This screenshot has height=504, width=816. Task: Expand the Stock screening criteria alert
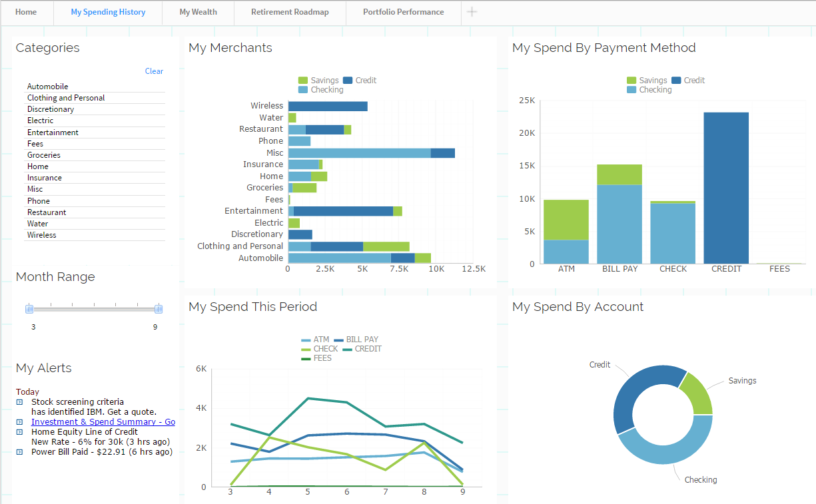19,401
